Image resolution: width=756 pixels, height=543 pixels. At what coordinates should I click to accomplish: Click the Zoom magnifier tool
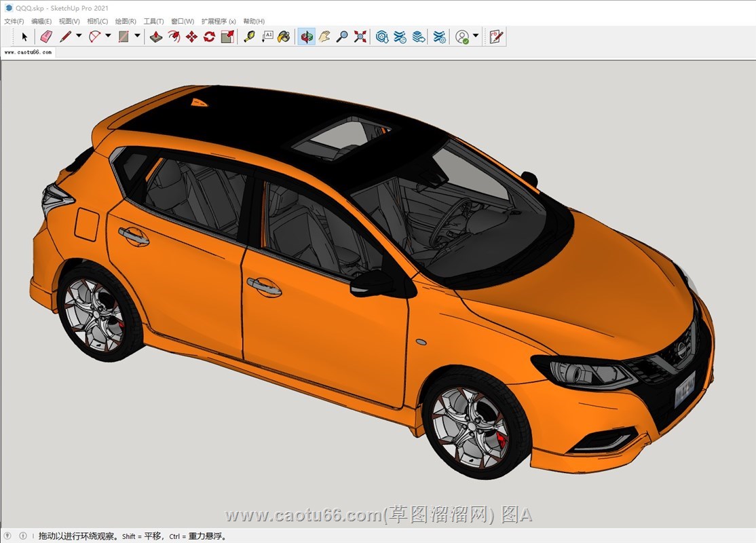342,37
